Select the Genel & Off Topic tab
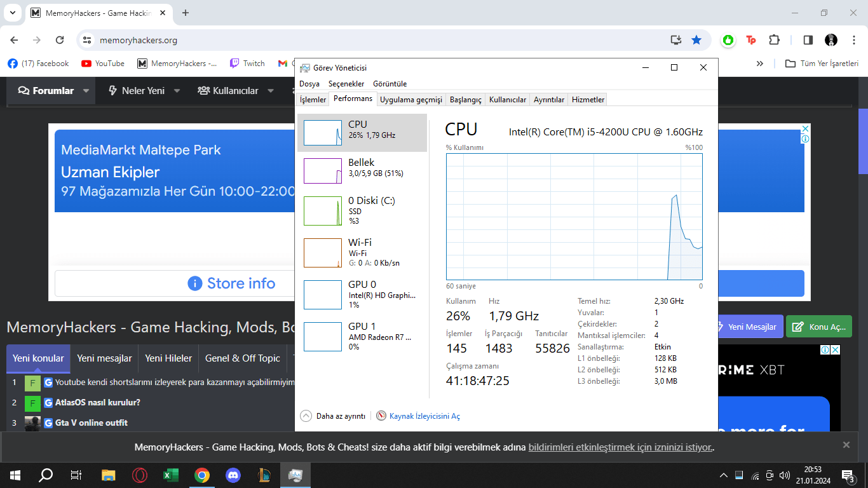 243,358
